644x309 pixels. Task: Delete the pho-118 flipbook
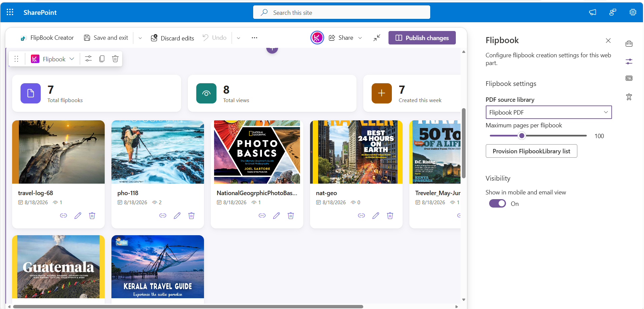191,216
